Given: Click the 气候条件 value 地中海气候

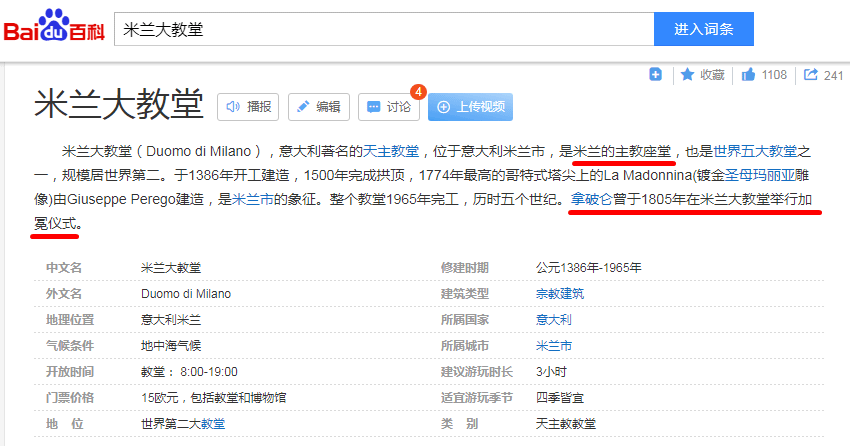Looking at the screenshot, I should [x=171, y=346].
